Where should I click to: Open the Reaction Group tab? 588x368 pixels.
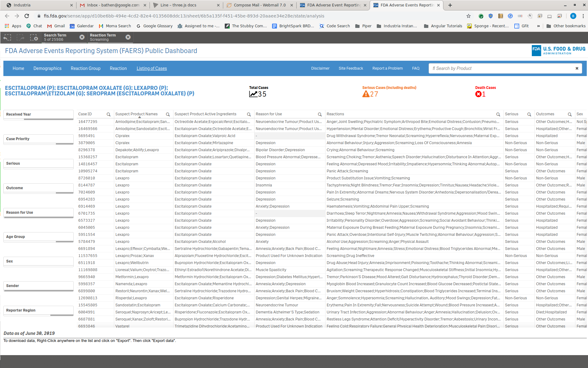click(85, 68)
